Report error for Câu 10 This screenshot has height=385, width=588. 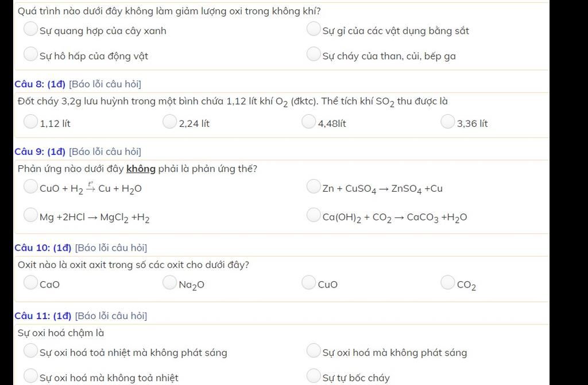click(111, 248)
